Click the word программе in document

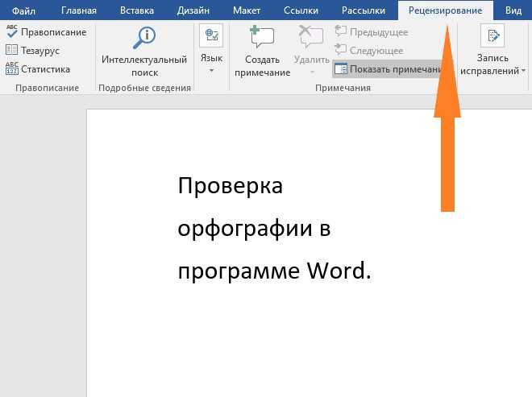[239, 272]
